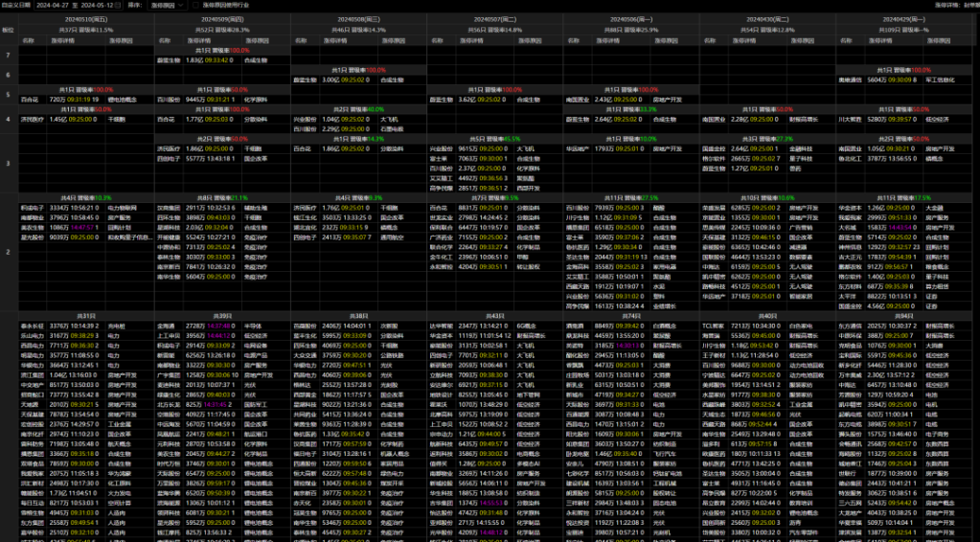The image size is (980, 542).
Task: Click the 1086万 14:47:57 detail cell
Action: (75, 227)
